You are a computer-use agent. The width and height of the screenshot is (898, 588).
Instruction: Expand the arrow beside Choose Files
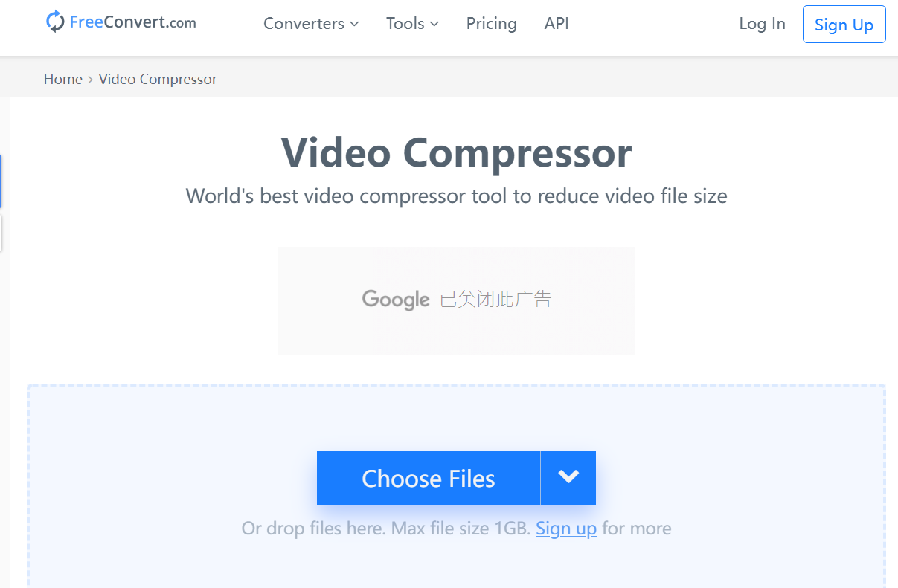[568, 478]
